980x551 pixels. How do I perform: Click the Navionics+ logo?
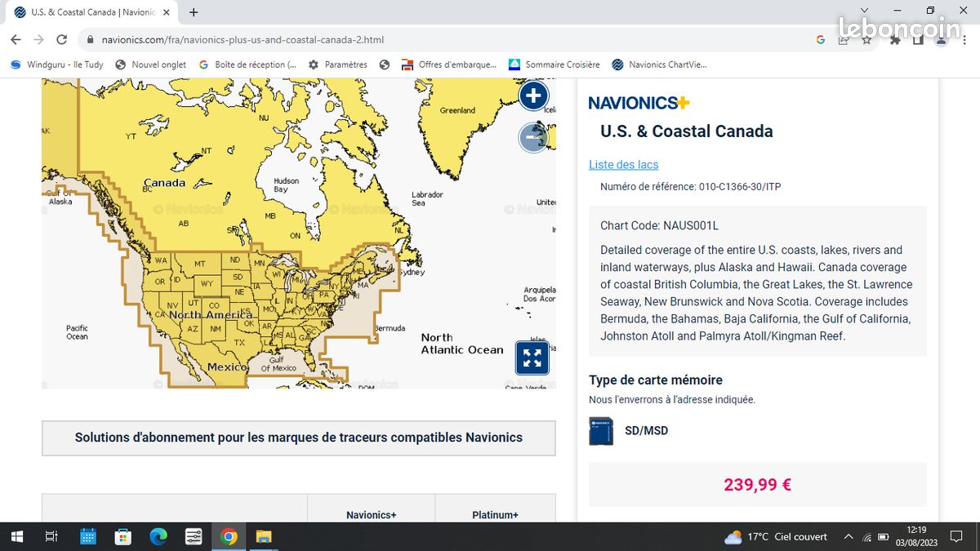click(639, 103)
